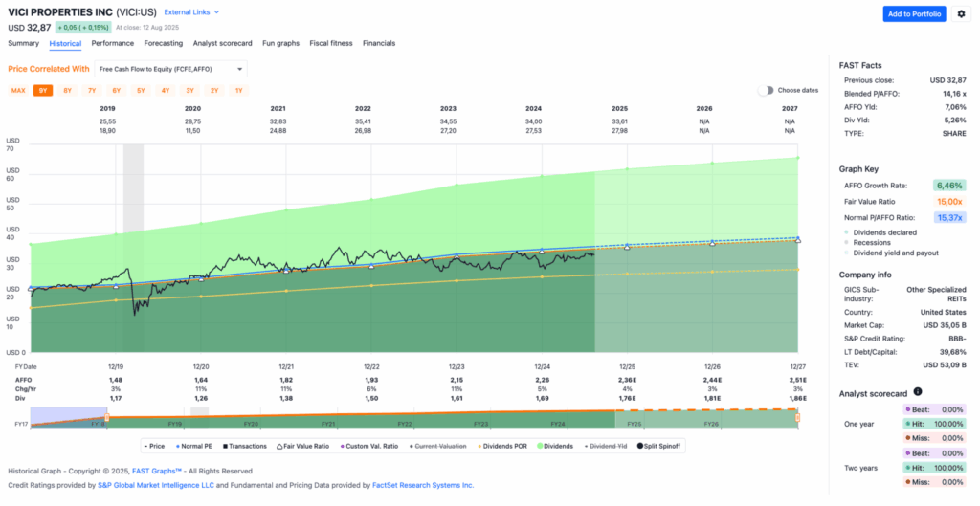Toggle the Transactions legend item
980x506 pixels.
(244, 446)
